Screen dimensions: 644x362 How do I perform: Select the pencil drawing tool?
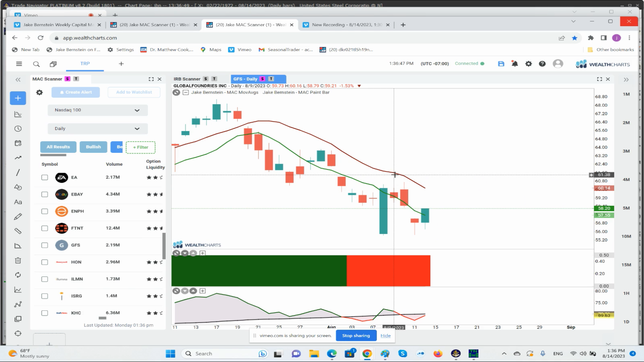tap(18, 217)
